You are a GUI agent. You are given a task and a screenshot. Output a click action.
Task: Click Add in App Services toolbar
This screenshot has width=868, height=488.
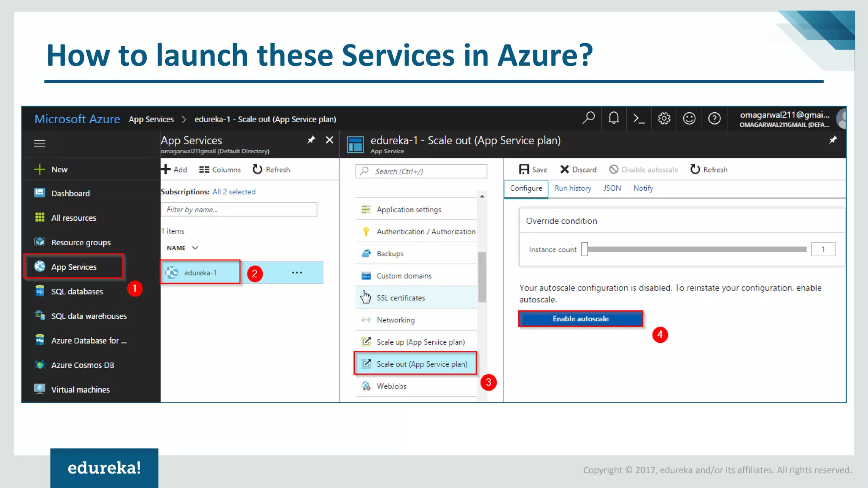[174, 169]
